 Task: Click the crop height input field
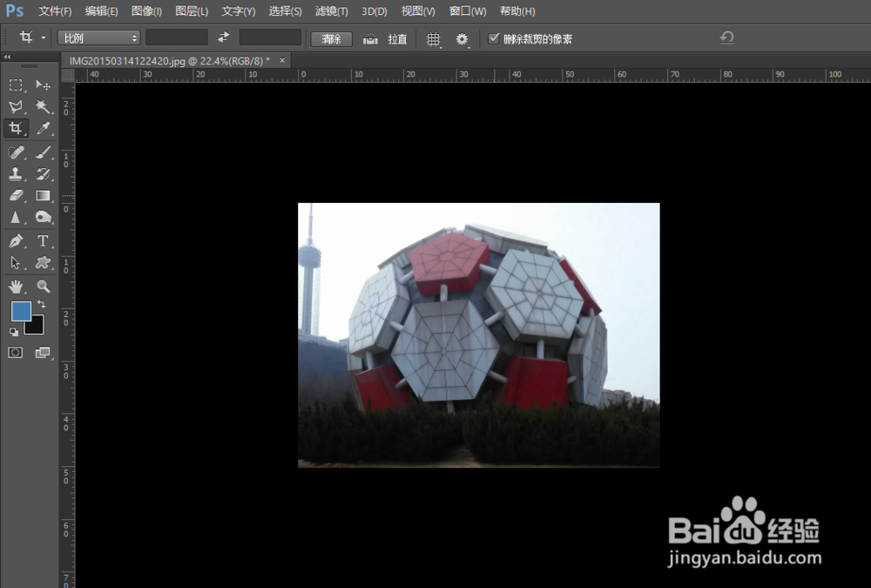[270, 37]
